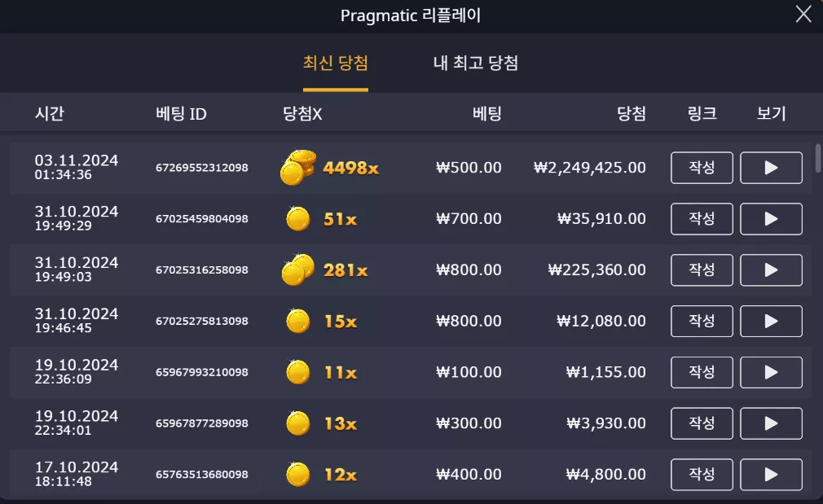Play replay of the 15x win
823x504 pixels.
[x=771, y=321]
